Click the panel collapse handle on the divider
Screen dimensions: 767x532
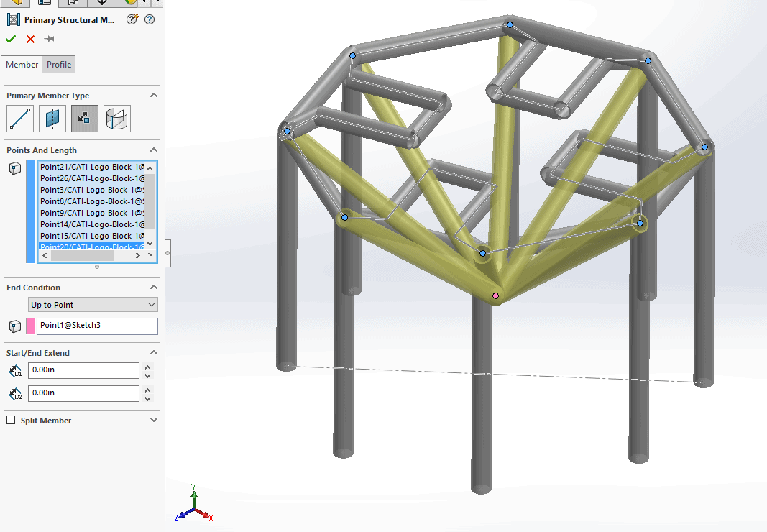[x=167, y=253]
